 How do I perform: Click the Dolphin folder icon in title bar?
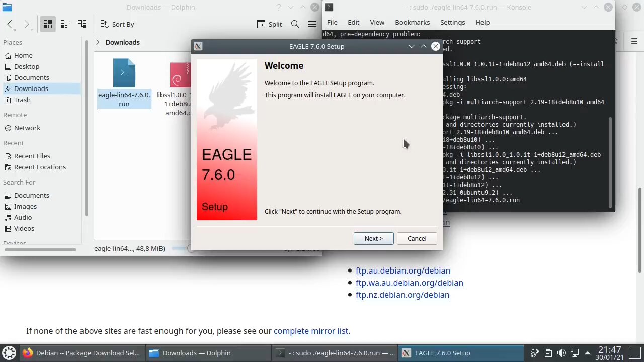tap(7, 7)
